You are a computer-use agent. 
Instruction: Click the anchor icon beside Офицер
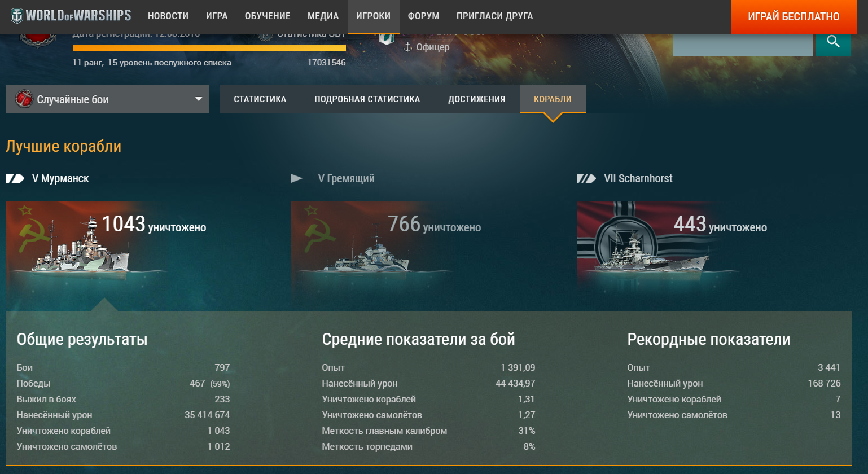[x=407, y=47]
